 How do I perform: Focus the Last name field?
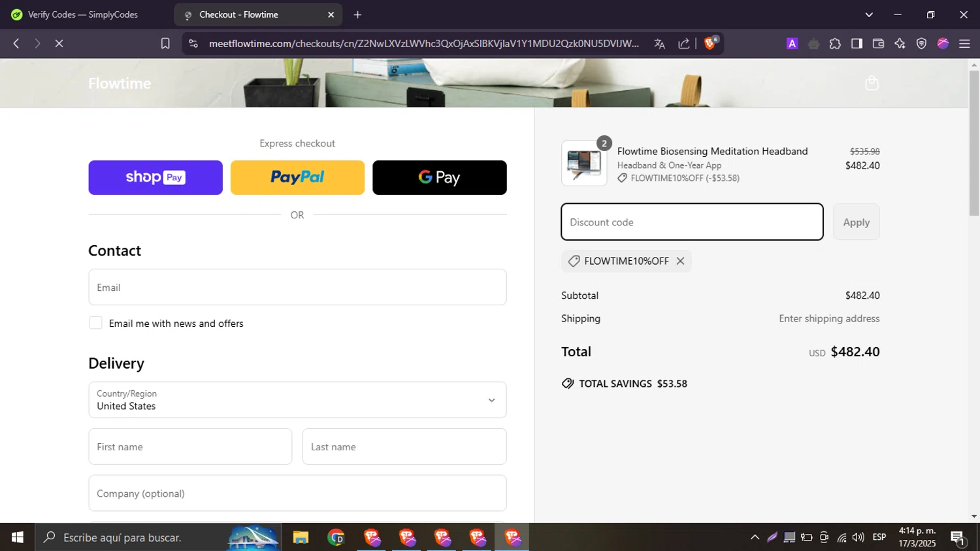click(x=404, y=446)
